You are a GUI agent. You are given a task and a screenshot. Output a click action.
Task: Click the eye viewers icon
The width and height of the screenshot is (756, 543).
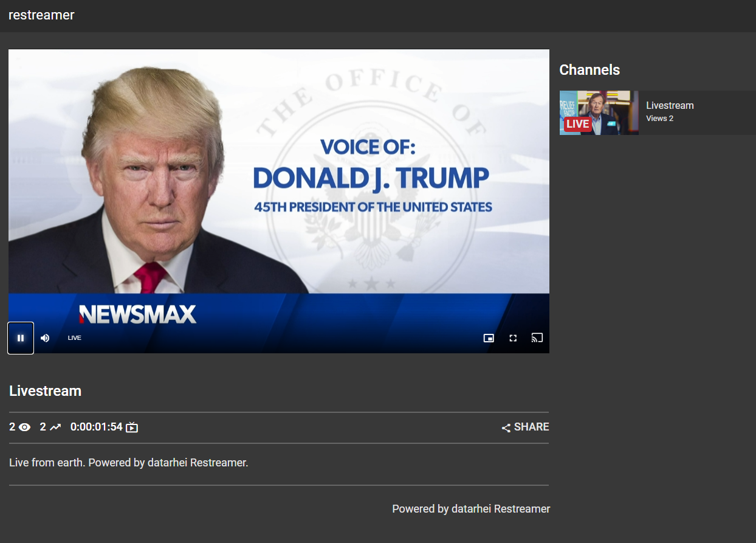click(24, 427)
